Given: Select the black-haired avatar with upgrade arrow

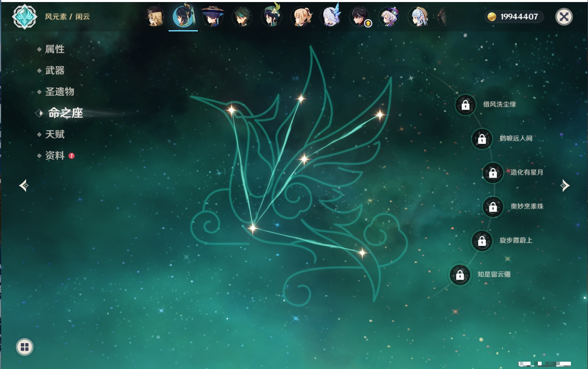Looking at the screenshot, I should tap(360, 17).
